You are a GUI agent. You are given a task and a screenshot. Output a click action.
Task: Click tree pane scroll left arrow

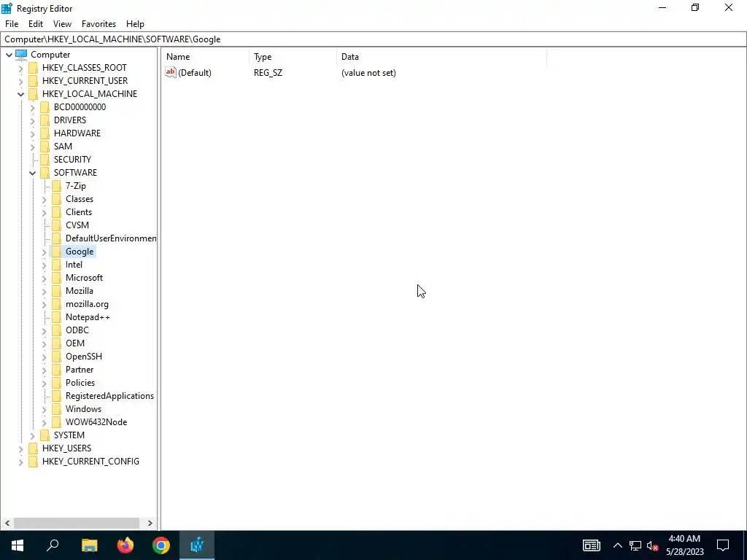[x=7, y=523]
